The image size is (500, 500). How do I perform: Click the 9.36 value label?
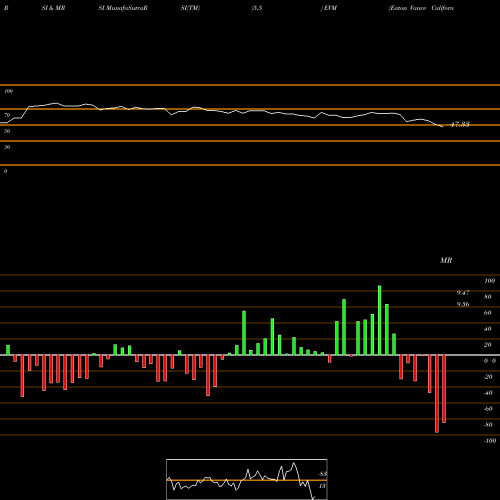point(463,304)
